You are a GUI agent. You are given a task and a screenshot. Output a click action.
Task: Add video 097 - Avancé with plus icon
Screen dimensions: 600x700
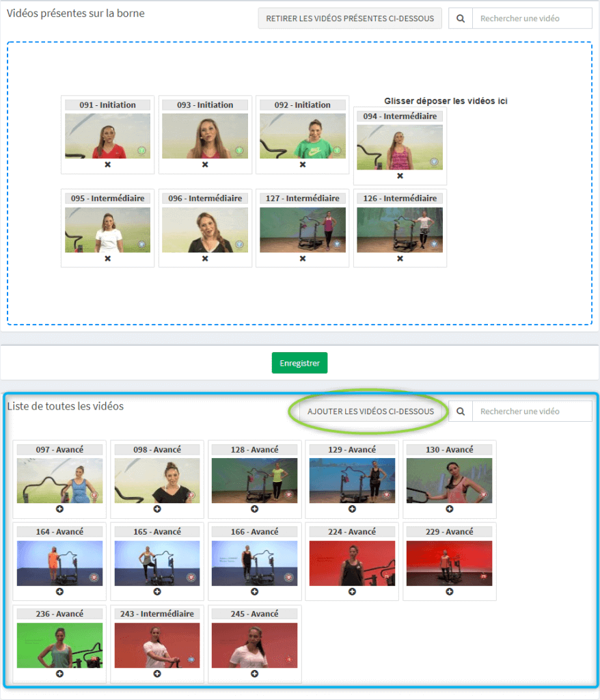(x=59, y=509)
